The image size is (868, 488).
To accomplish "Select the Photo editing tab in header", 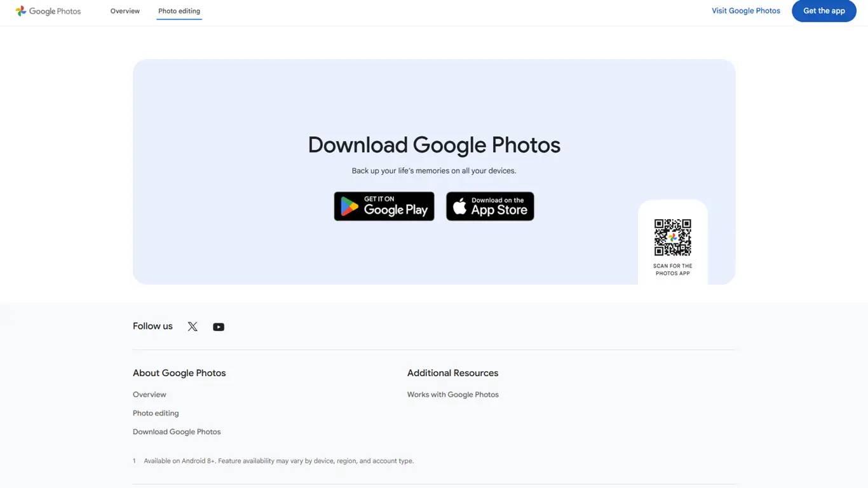I will pos(179,11).
